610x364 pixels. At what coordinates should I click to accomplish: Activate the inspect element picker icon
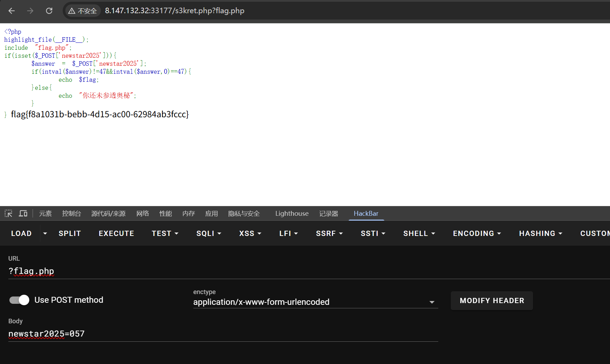pyautogui.click(x=8, y=213)
